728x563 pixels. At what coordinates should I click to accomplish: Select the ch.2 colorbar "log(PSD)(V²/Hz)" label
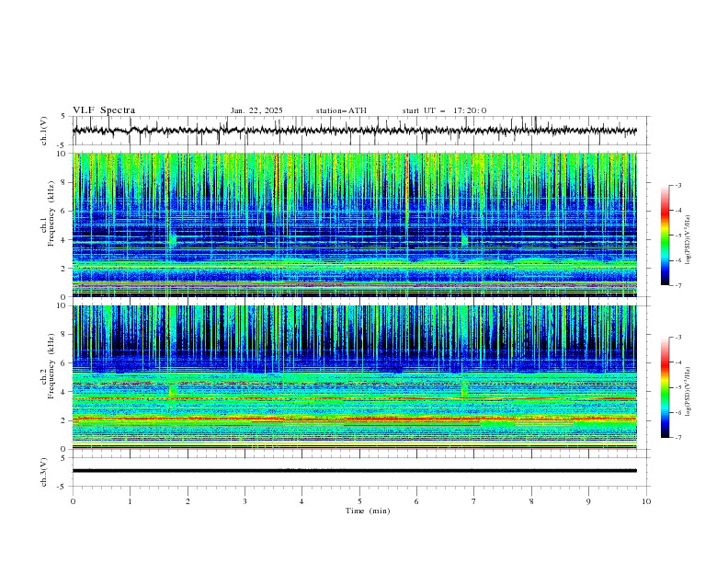(688, 391)
